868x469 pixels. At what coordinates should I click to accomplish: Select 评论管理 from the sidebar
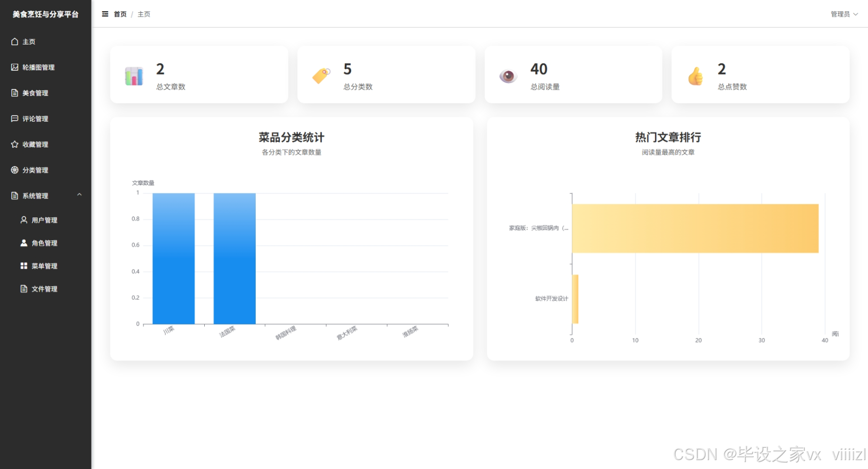46,119
